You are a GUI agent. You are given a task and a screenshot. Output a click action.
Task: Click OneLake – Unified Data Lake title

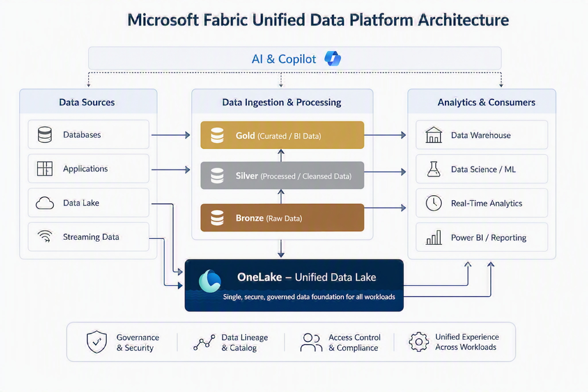[307, 277]
